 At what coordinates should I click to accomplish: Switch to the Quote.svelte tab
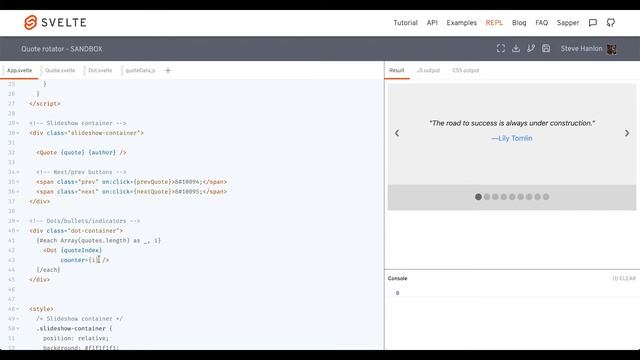coord(60,70)
